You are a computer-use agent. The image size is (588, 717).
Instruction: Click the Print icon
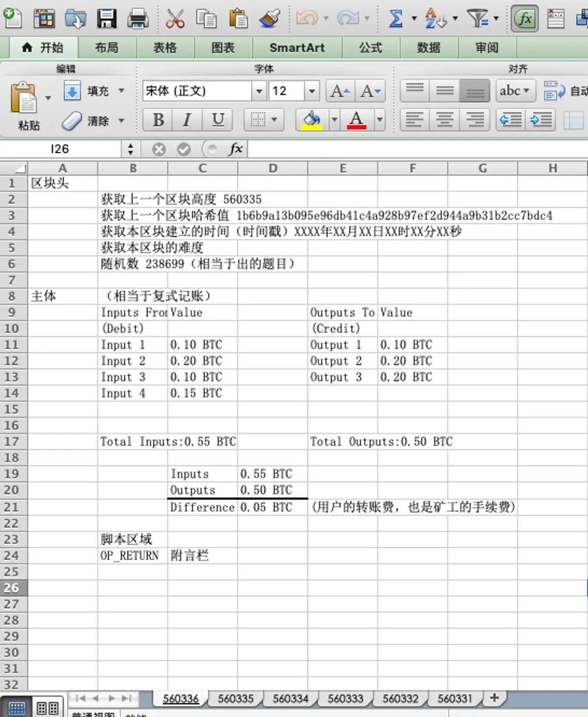pyautogui.click(x=139, y=19)
